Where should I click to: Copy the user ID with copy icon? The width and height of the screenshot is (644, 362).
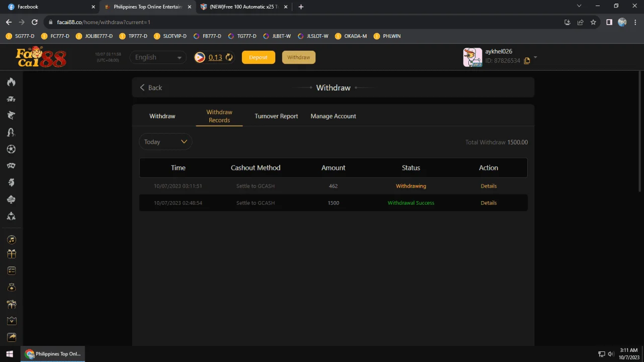pos(527,61)
